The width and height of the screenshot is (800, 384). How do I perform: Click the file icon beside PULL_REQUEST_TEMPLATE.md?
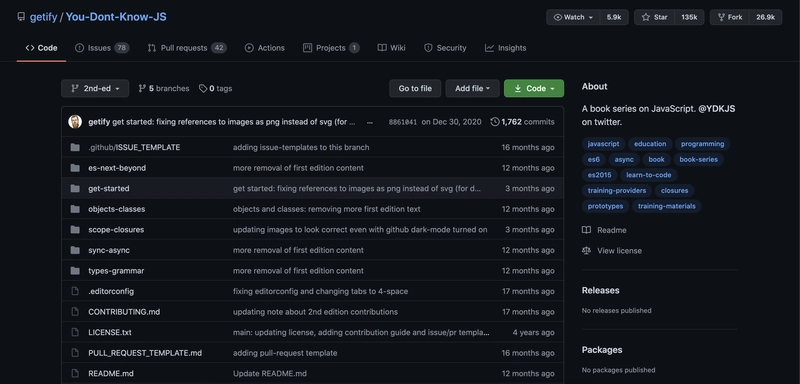[x=75, y=353]
